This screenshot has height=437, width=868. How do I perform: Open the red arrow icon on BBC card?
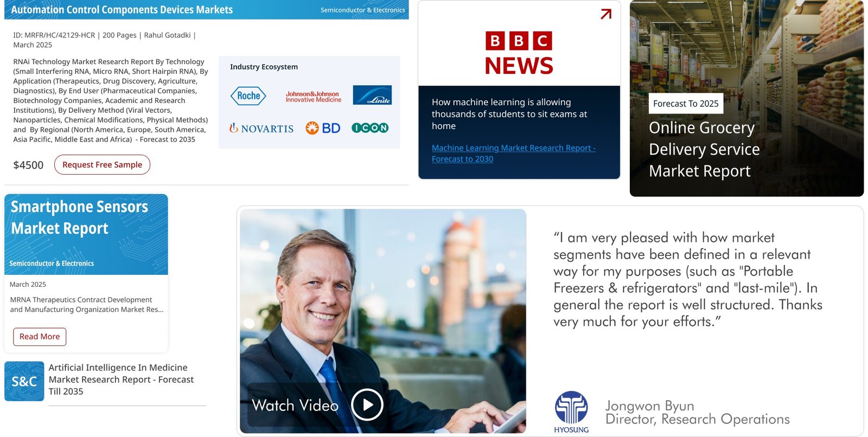[606, 14]
